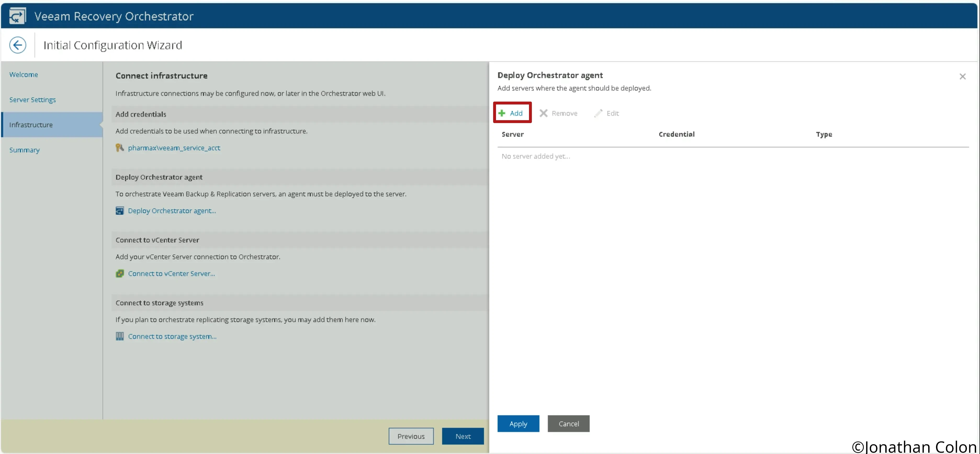Sort by the Server column header
The height and width of the screenshot is (454, 980).
(x=512, y=134)
